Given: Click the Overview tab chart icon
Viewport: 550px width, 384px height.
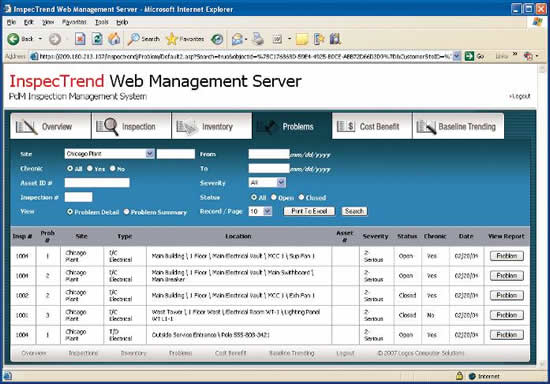Looking at the screenshot, I should pyautogui.click(x=26, y=127).
